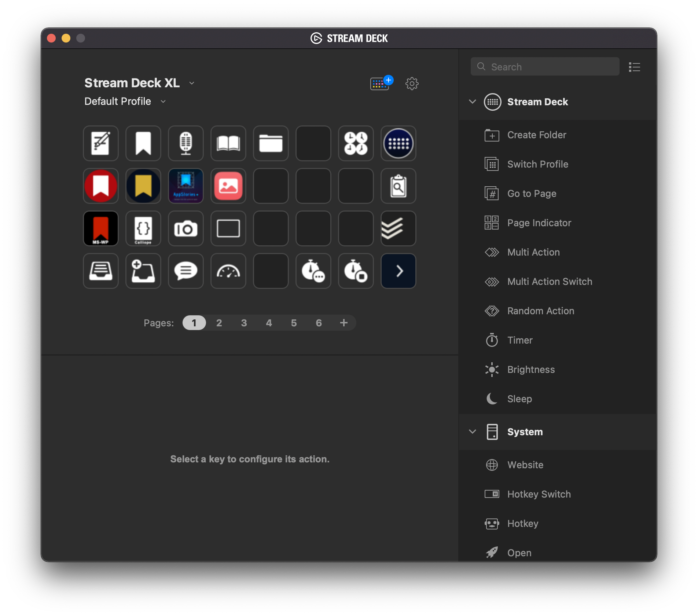Collapse the Stream Deck actions category
The image size is (698, 616).
coord(473,102)
